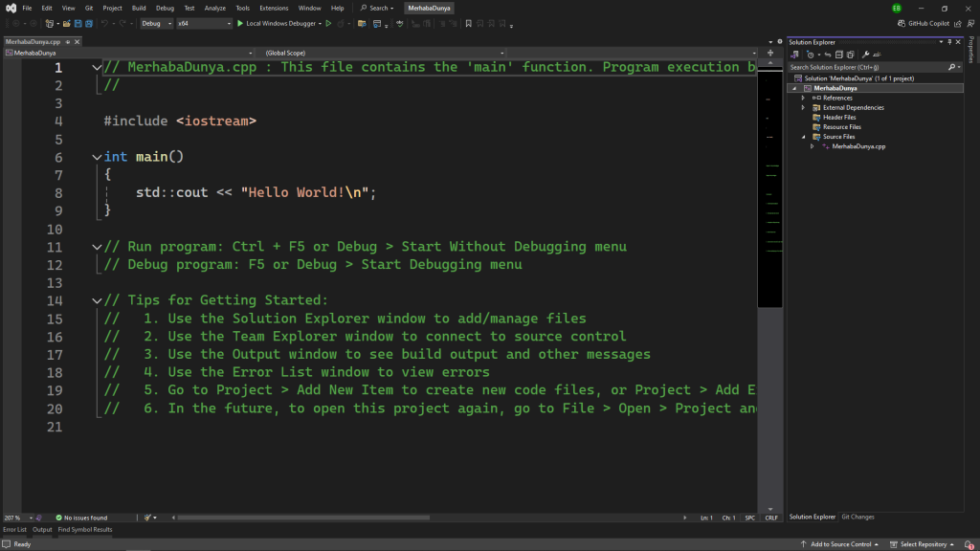Screen dimensions: 980x551
Task: Click the notifications bell in the status bar
Action: (x=969, y=544)
